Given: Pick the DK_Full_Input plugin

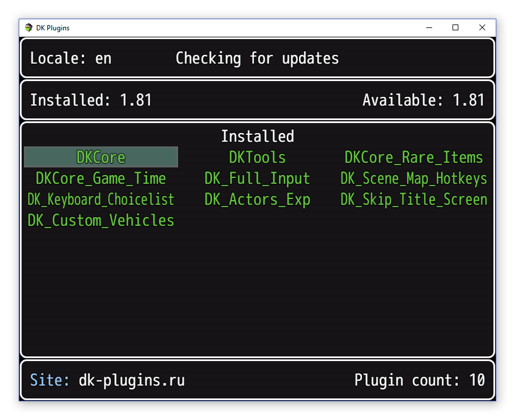Looking at the screenshot, I should click(x=257, y=178).
